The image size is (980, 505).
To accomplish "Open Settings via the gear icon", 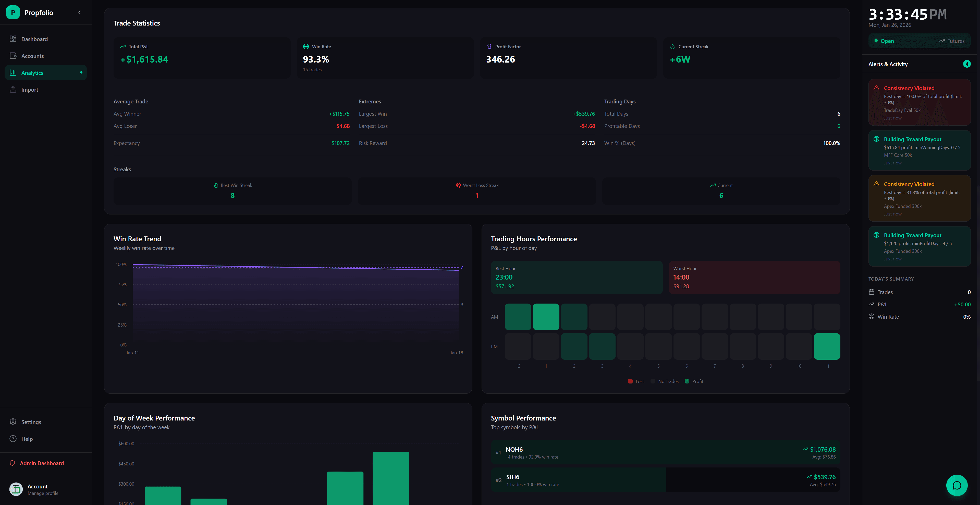I will [x=13, y=422].
